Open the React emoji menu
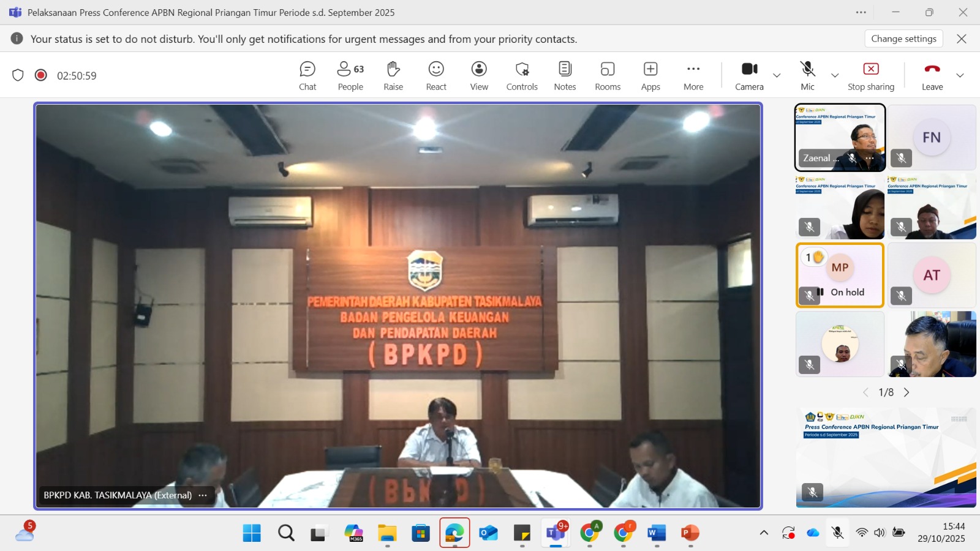Viewport: 980px width, 551px height. 436,76
